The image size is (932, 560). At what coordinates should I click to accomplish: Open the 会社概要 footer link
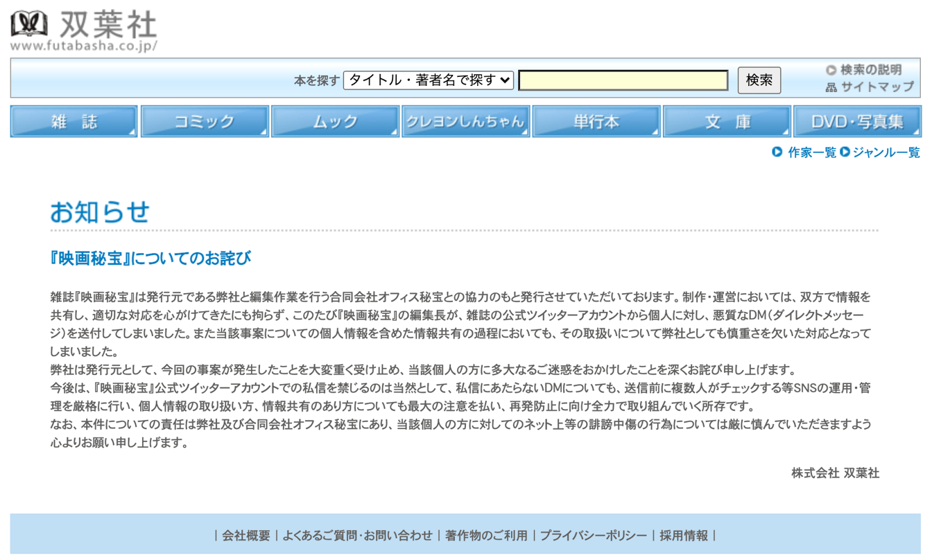coord(246,536)
